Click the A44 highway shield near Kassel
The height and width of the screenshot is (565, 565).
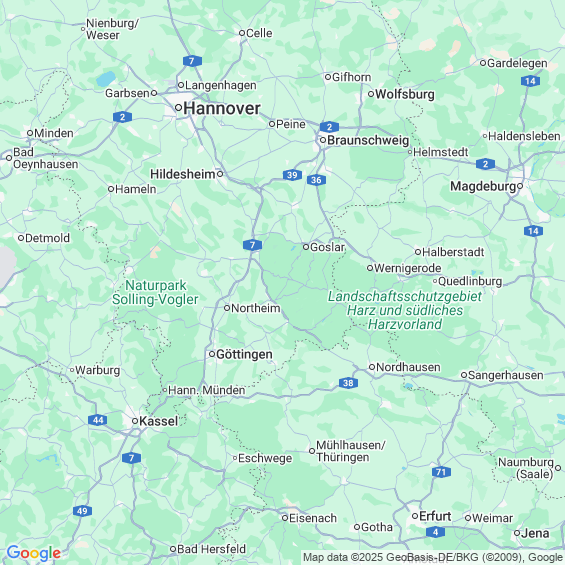pyautogui.click(x=98, y=420)
